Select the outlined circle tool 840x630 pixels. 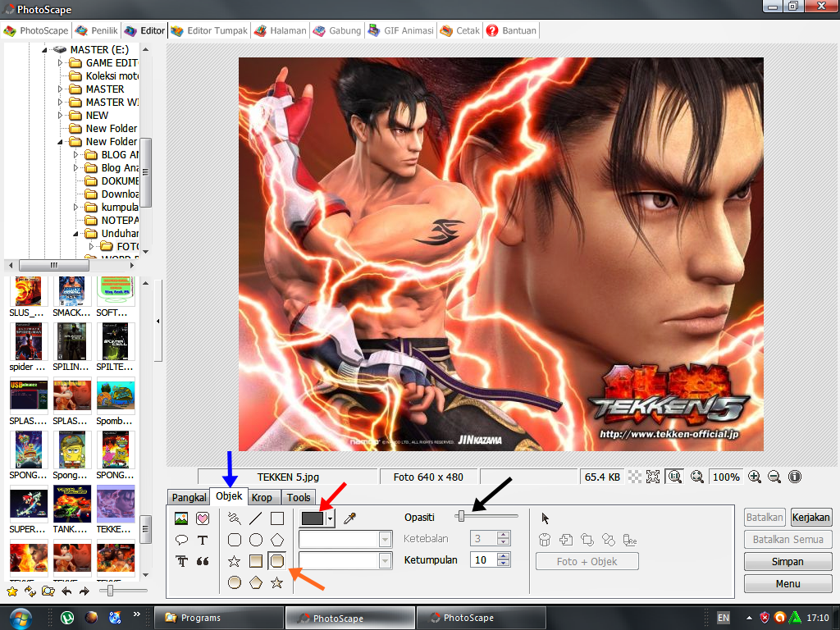pos(256,540)
